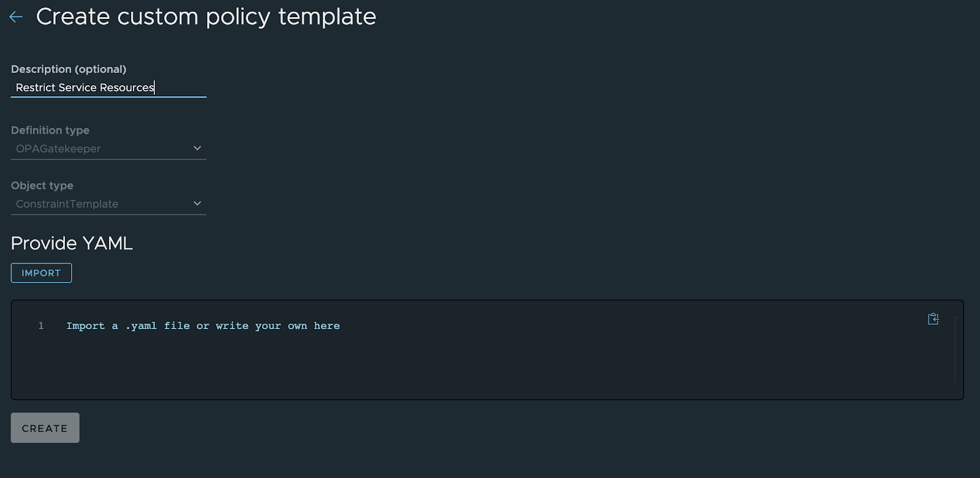The image size is (980, 478).
Task: Click inside the YAML editor placeholder text
Action: [x=203, y=326]
